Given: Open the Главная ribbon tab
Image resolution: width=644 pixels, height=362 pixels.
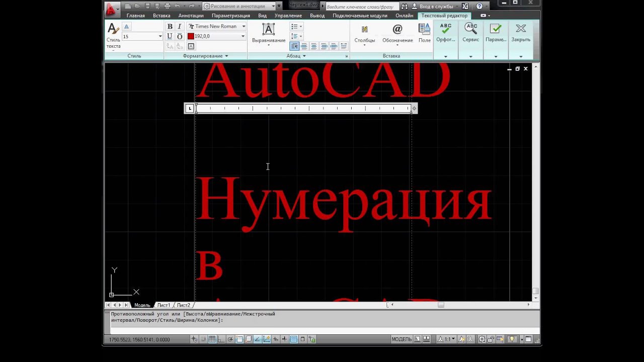Looking at the screenshot, I should pyautogui.click(x=136, y=16).
